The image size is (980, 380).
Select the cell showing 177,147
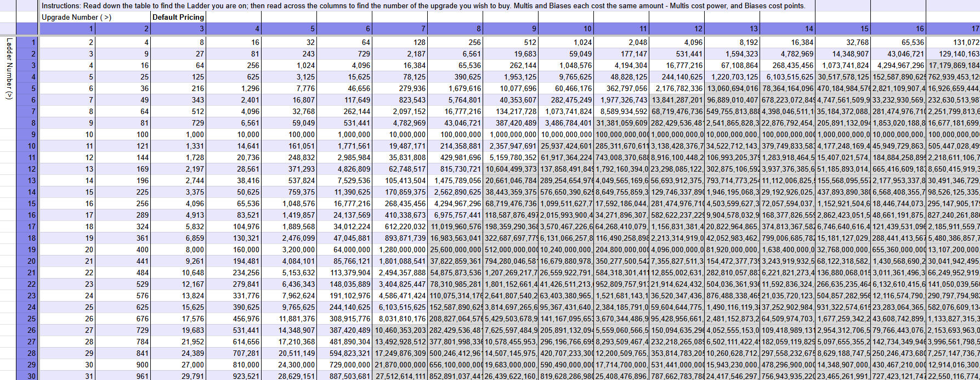621,54
